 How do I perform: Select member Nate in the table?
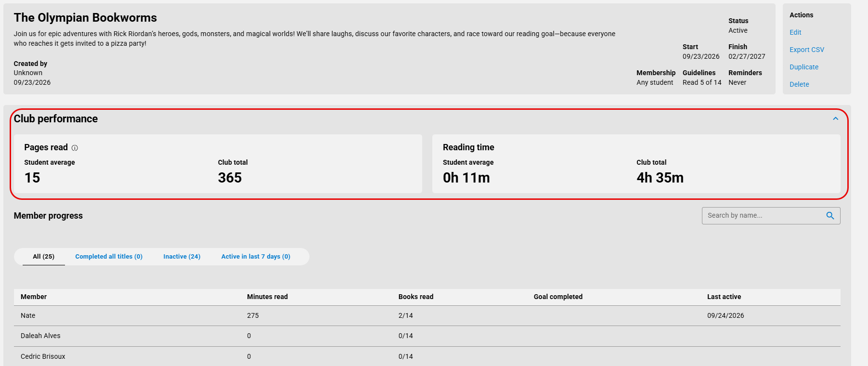point(28,315)
